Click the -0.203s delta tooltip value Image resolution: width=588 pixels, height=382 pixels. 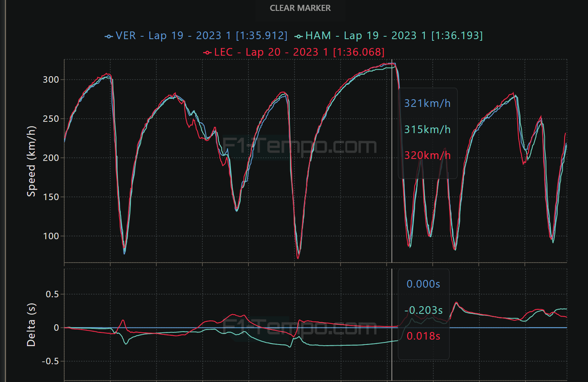424,310
